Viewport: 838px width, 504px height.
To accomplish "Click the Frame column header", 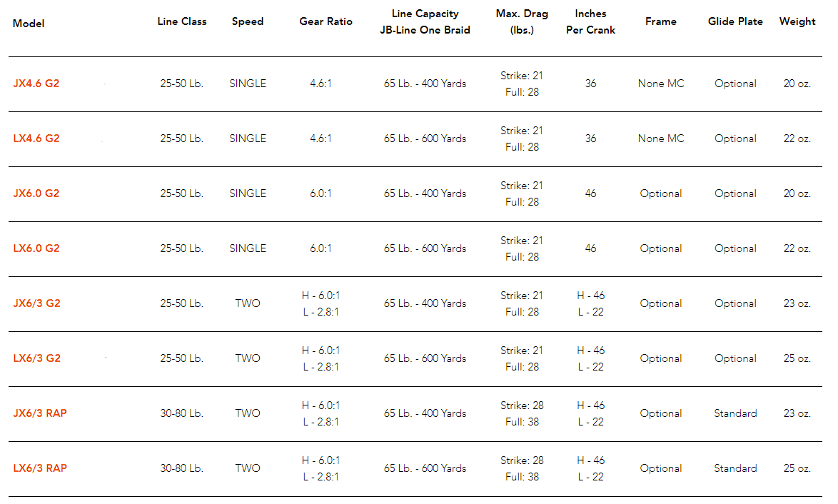I will (661, 21).
